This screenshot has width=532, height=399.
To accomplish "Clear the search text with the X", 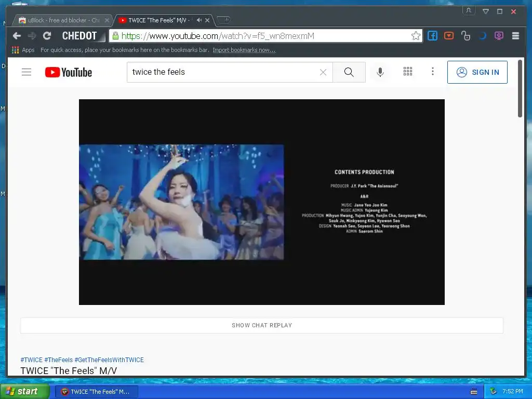I will click(x=323, y=72).
